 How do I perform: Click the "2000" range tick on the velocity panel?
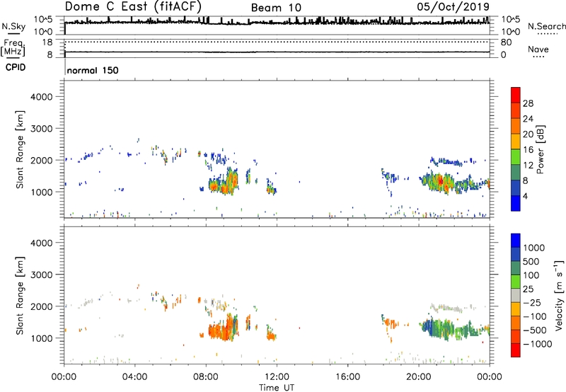(x=42, y=306)
